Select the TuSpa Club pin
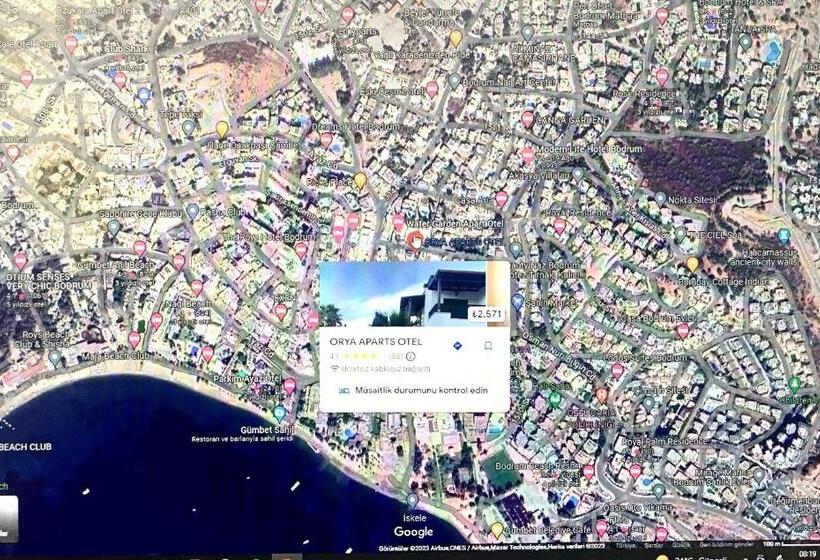 [193, 212]
